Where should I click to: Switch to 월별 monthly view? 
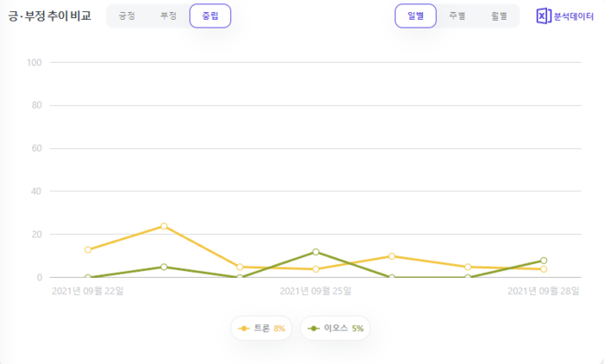pos(499,16)
